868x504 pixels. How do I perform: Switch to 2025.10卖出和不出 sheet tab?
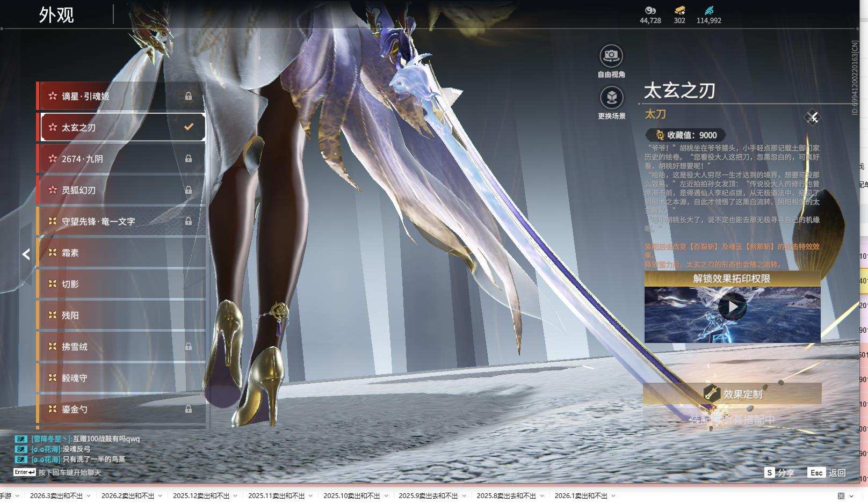(351, 496)
